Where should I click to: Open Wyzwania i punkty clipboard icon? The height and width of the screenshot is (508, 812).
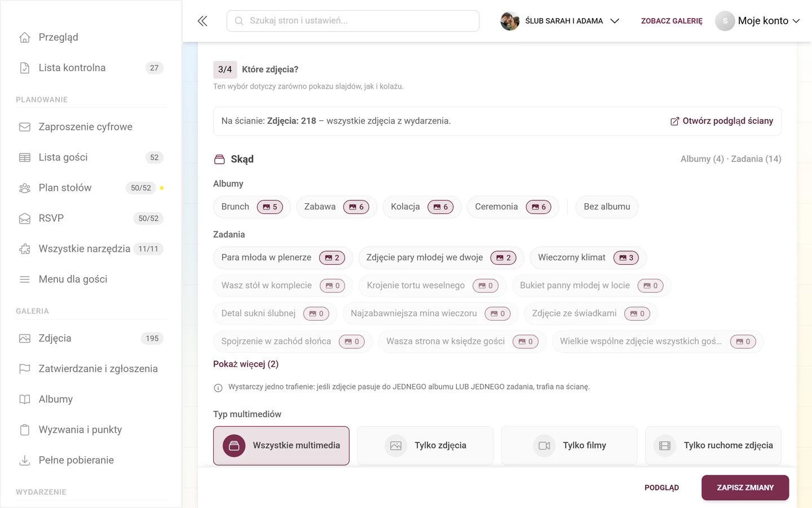pos(25,430)
